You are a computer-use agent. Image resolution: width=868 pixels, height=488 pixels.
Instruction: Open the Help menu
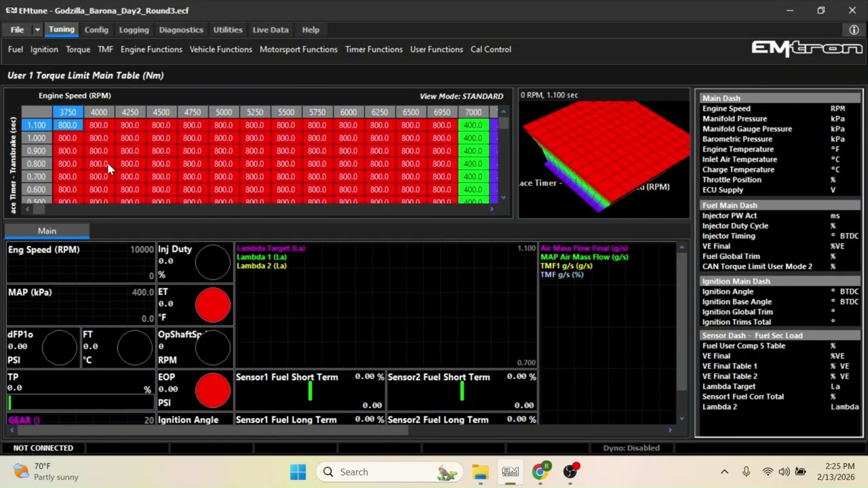(x=311, y=30)
